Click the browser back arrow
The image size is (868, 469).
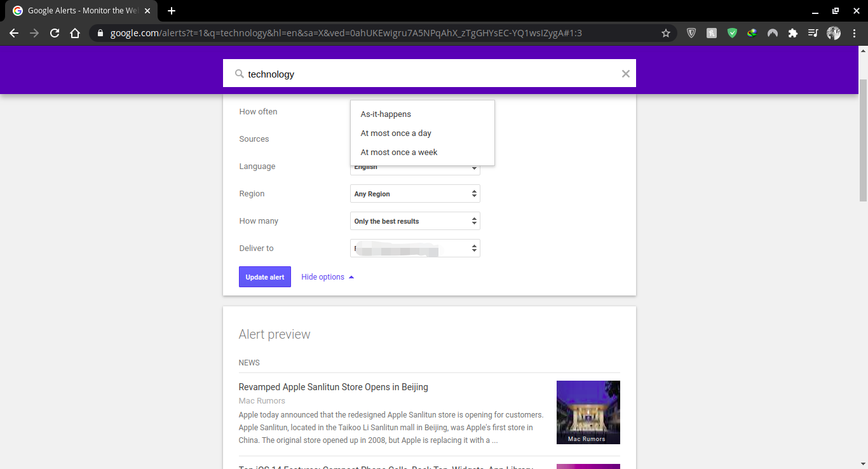coord(14,33)
